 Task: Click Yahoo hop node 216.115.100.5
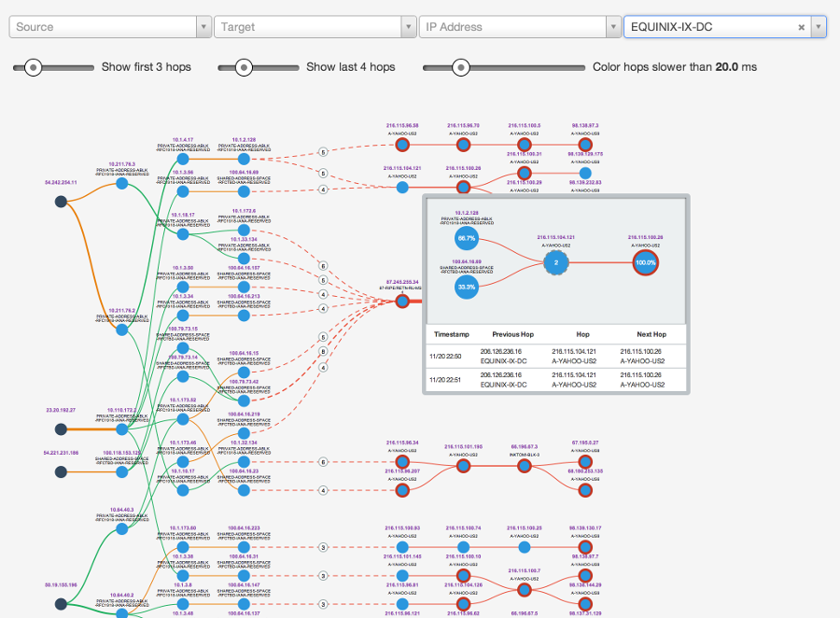[x=525, y=145]
